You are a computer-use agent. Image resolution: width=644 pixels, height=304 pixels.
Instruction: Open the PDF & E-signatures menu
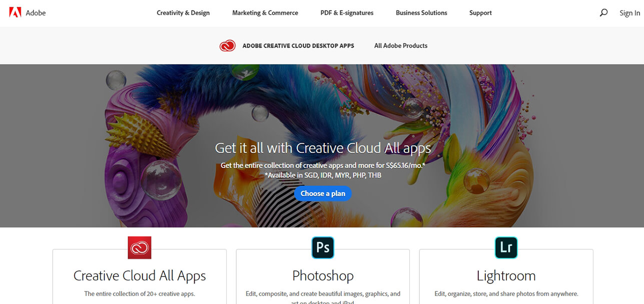pyautogui.click(x=347, y=13)
